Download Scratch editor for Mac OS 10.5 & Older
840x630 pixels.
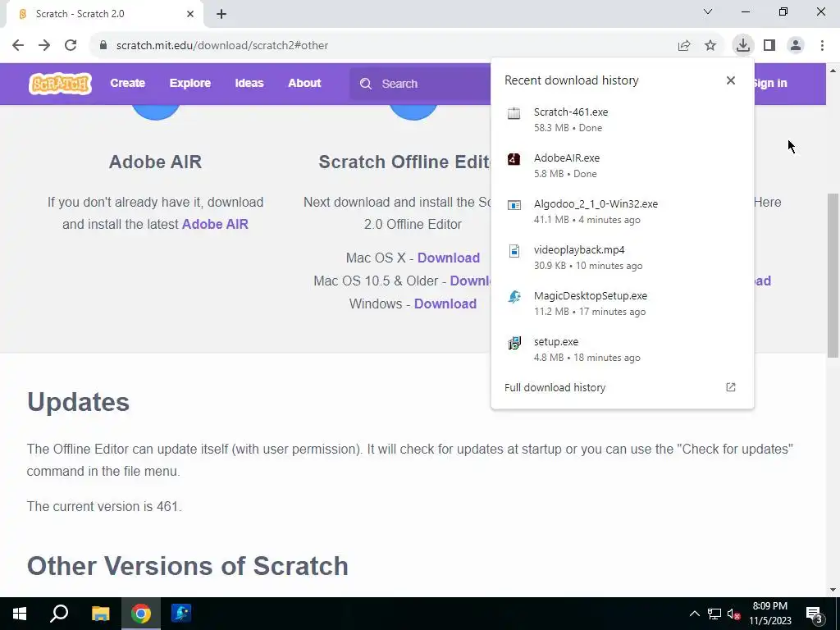470,281
